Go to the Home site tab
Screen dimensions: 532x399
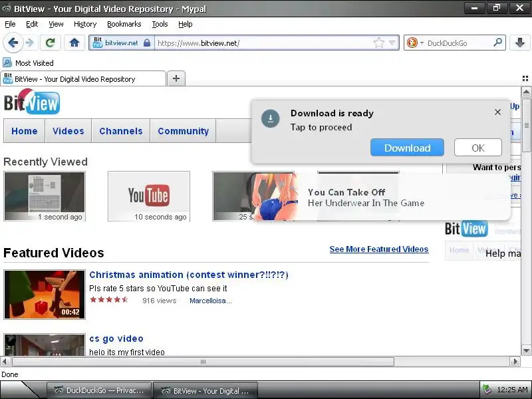[25, 131]
